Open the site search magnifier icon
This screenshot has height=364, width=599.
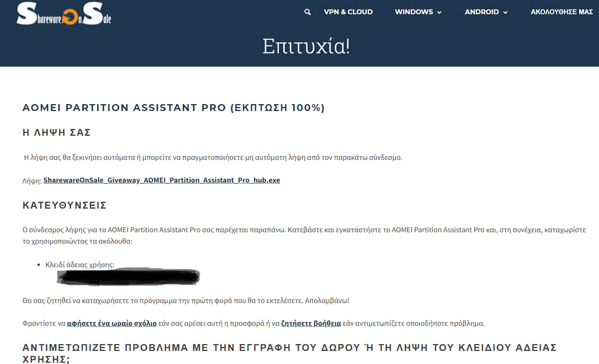[307, 12]
